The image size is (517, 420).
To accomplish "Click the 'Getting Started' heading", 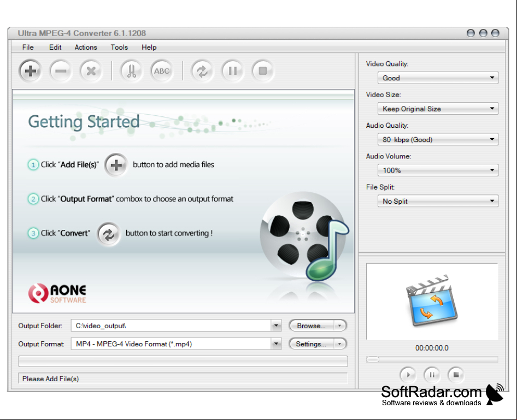I will [x=84, y=122].
